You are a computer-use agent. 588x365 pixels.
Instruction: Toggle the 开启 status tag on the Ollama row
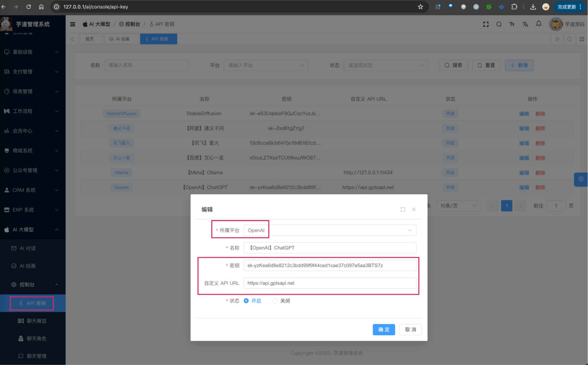450,172
